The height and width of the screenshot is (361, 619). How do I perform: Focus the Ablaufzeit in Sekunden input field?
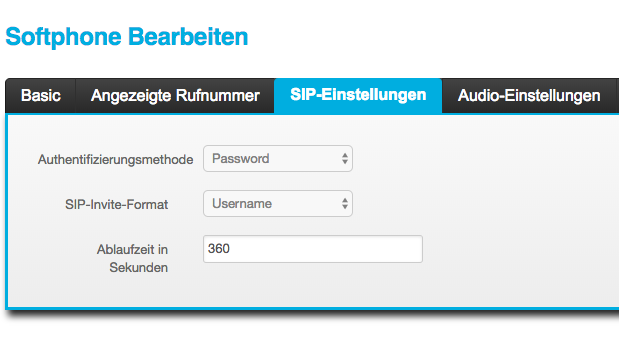(x=313, y=249)
